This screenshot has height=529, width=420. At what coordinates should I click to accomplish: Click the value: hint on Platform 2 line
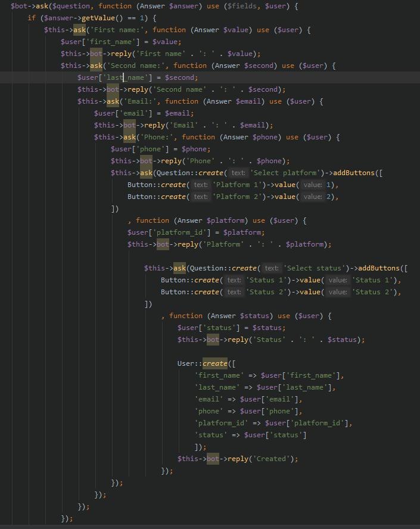[312, 197]
